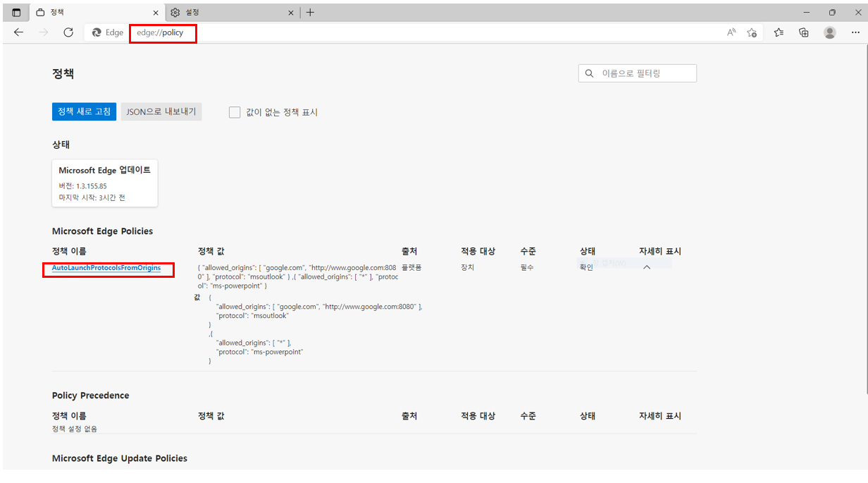Click the 정책 새로 고침 button
The height and width of the screenshot is (483, 868).
tap(84, 111)
